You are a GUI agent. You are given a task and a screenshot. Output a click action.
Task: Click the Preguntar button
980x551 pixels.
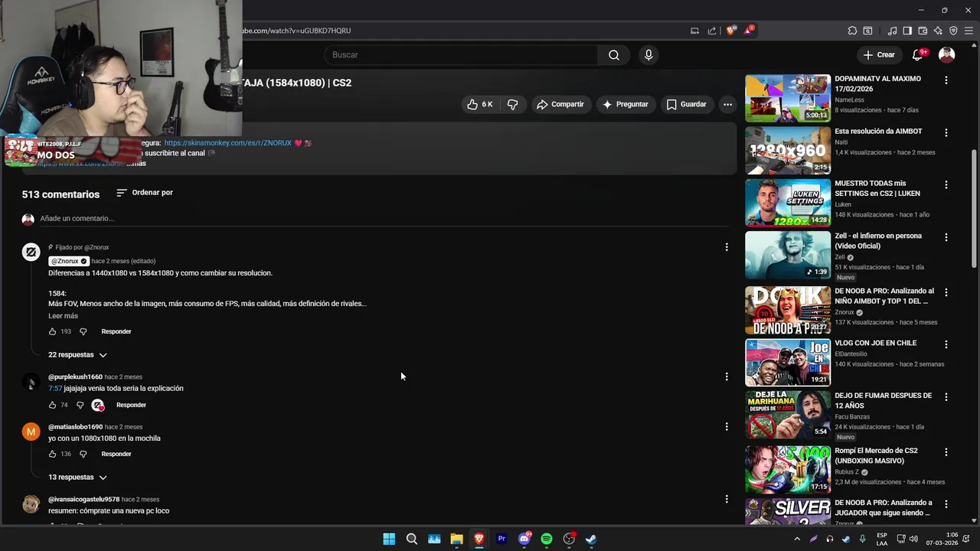pos(626,104)
